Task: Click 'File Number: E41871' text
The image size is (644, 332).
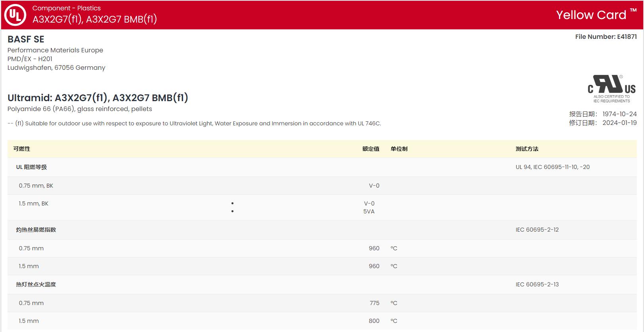Action: tap(606, 36)
